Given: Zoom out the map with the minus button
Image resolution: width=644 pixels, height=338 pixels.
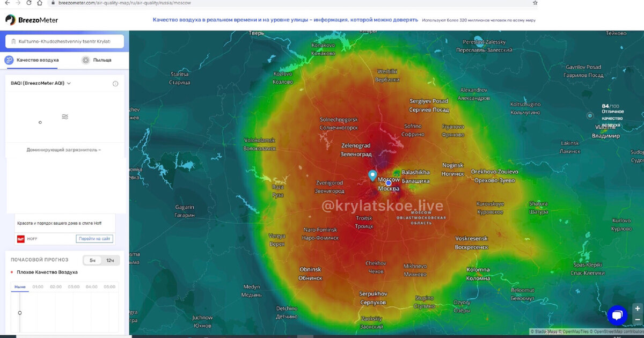Looking at the screenshot, I should 637,319.
